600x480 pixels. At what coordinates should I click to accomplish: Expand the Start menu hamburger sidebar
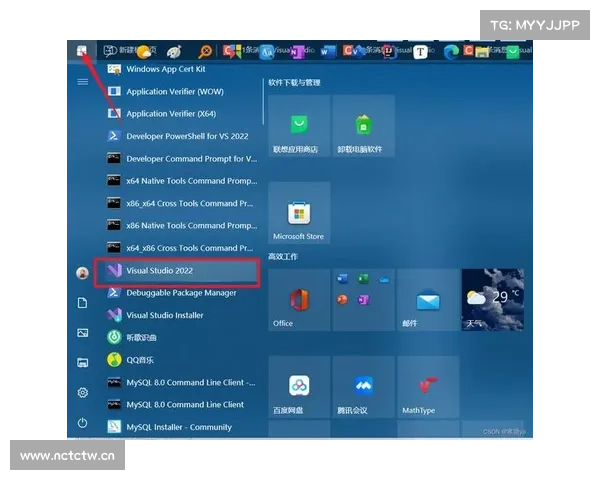coord(83,82)
